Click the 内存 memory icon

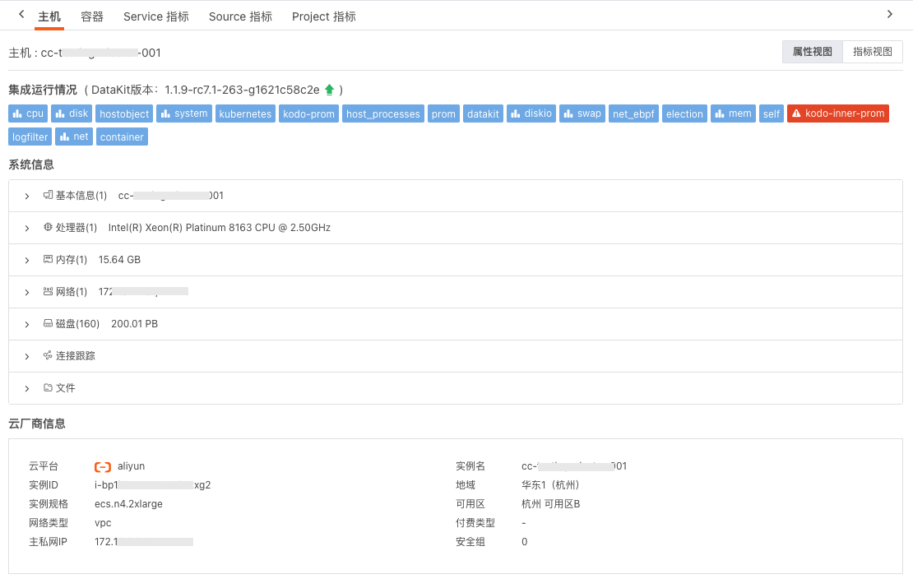pyautogui.click(x=48, y=259)
